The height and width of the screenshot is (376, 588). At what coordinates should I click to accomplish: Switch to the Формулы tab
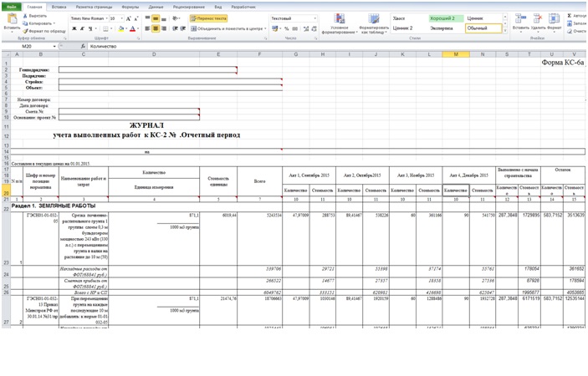coord(130,7)
